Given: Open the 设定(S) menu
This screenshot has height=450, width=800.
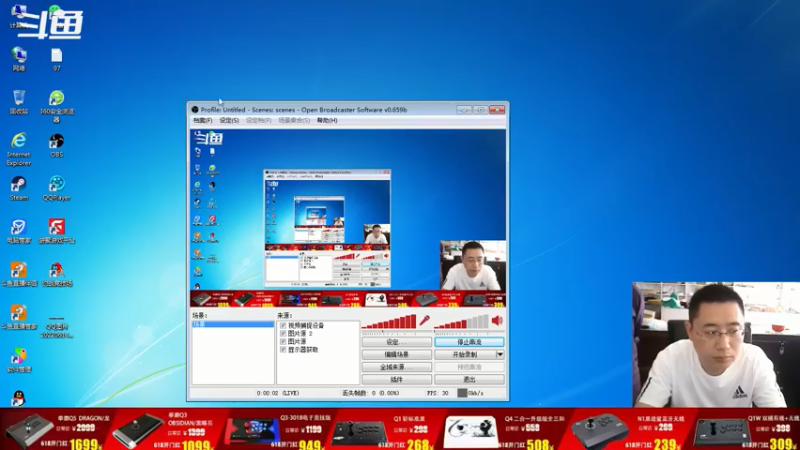Looking at the screenshot, I should point(229,120).
